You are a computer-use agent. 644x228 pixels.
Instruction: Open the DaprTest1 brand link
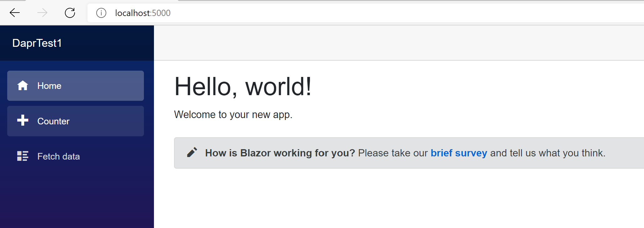(37, 43)
